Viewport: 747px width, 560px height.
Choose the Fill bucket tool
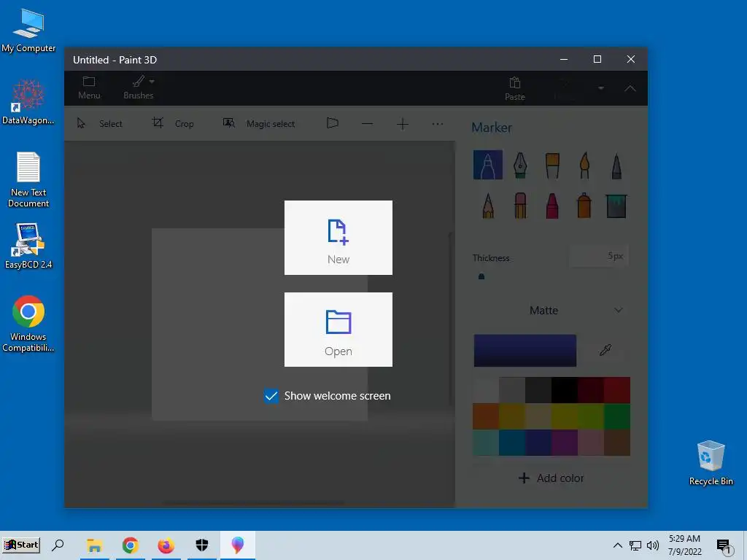click(x=616, y=206)
